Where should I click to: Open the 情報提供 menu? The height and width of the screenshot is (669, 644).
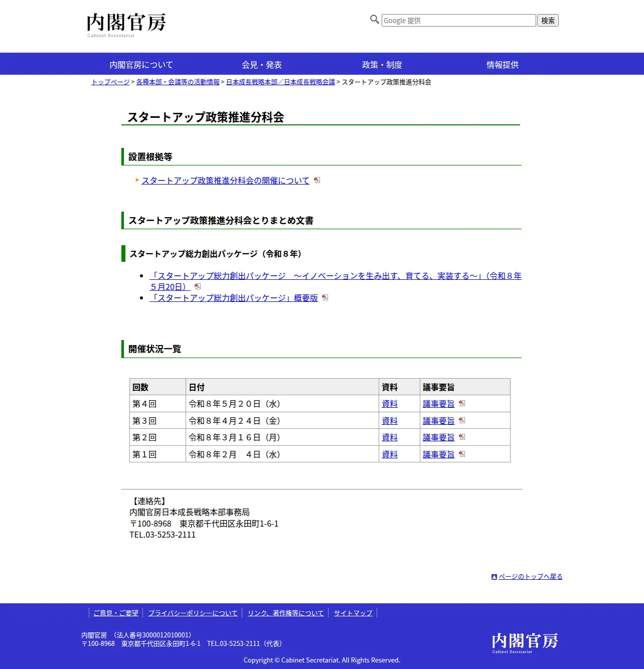coord(503,65)
